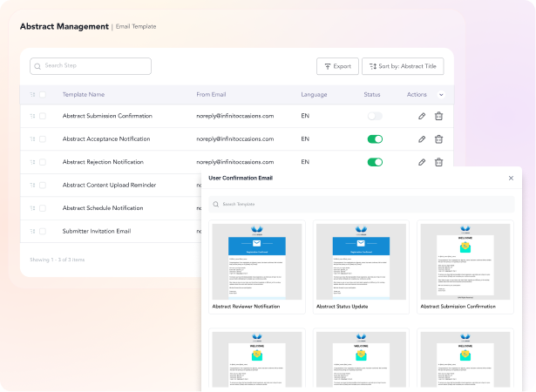The height and width of the screenshot is (392, 536).
Task: Click pencil icon for Abstract Acceptance Notification
Action: (x=422, y=139)
